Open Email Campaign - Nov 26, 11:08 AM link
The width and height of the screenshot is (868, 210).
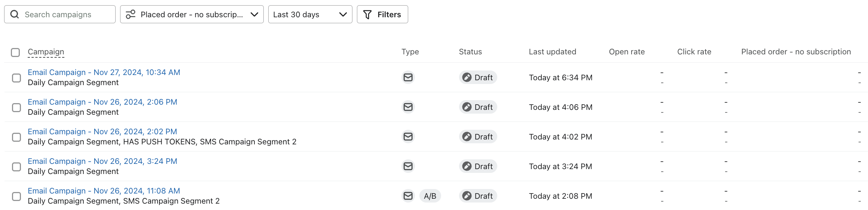[104, 191]
